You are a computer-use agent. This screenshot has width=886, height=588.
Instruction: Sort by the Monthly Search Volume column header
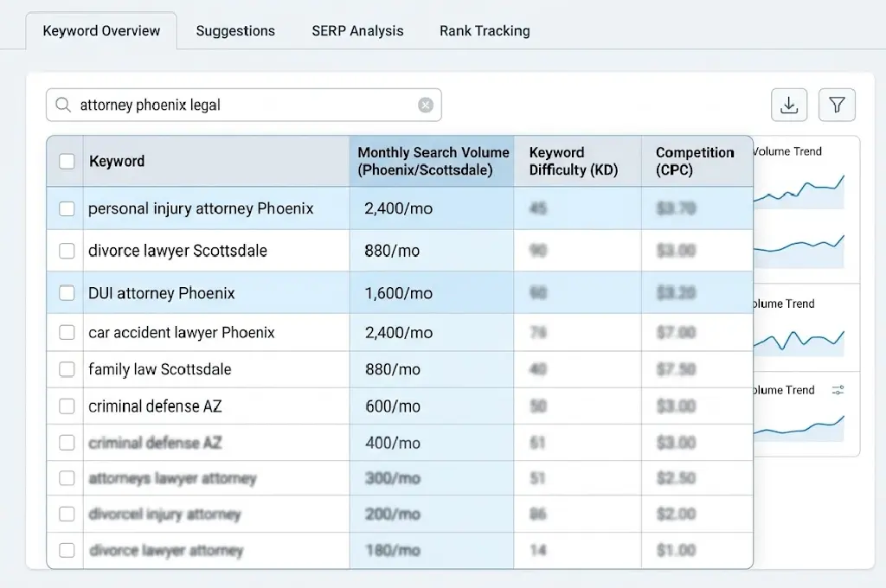[x=433, y=161]
